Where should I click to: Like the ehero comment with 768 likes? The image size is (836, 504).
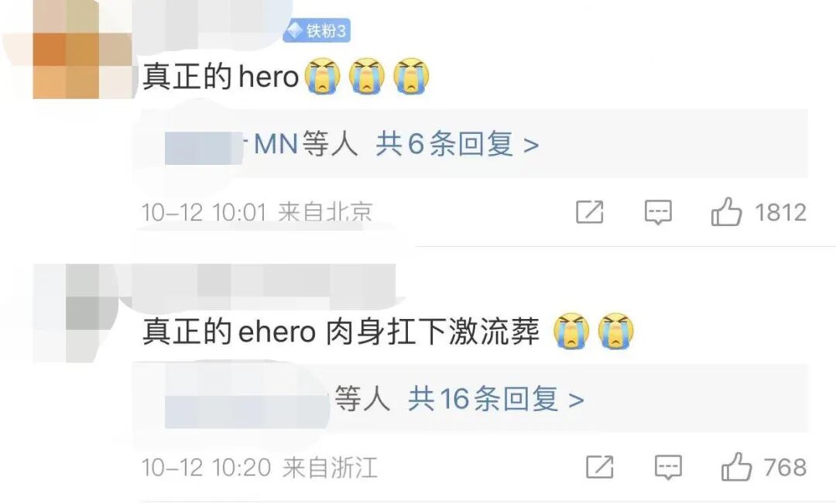point(736,467)
